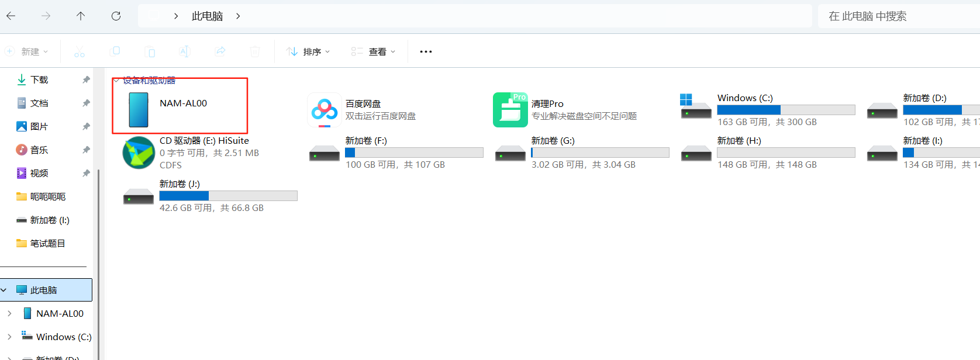Click the 新加卷 (F:) capacity bar
980x360 pixels.
coord(415,153)
